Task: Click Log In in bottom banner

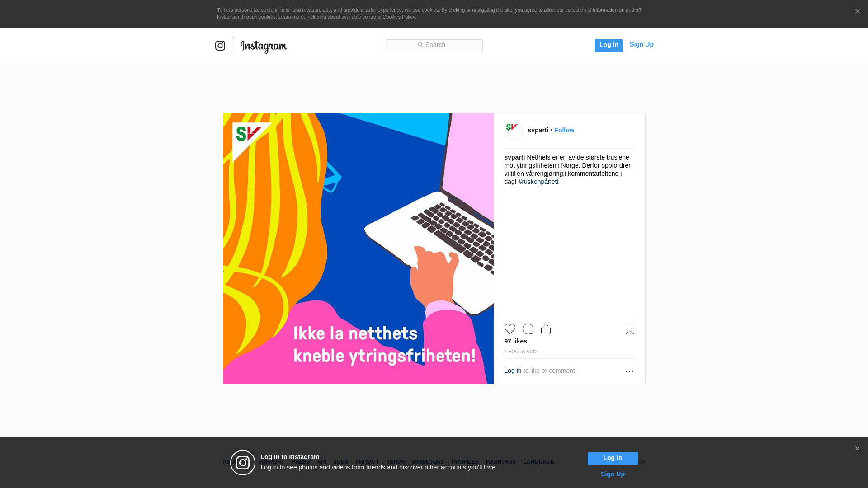Action: pyautogui.click(x=613, y=458)
